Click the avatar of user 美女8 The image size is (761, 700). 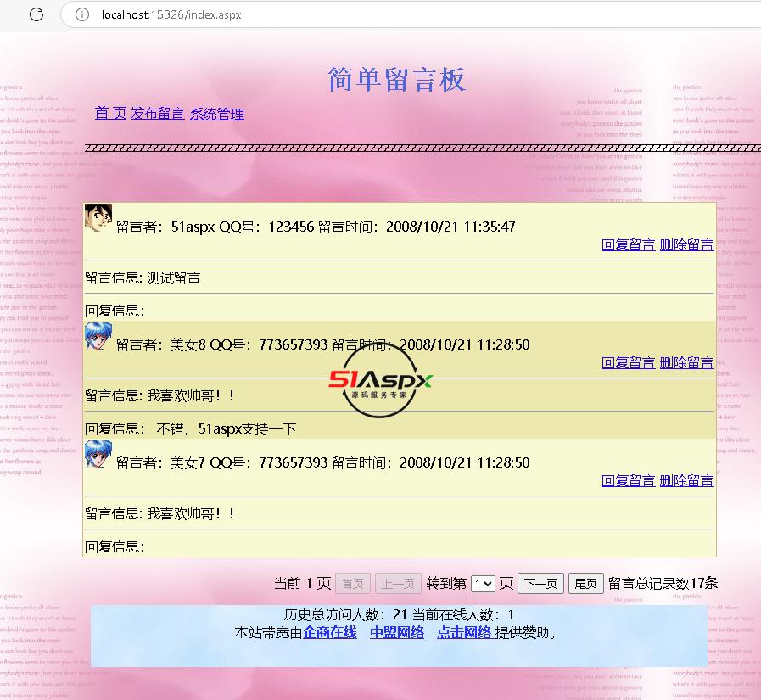98,336
